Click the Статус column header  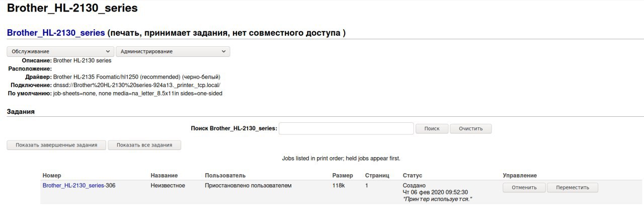(413, 176)
